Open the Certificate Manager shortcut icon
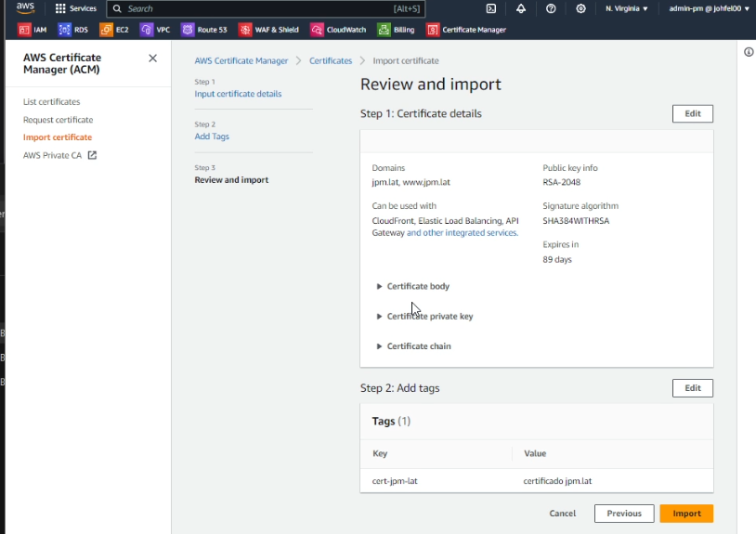 (x=433, y=30)
